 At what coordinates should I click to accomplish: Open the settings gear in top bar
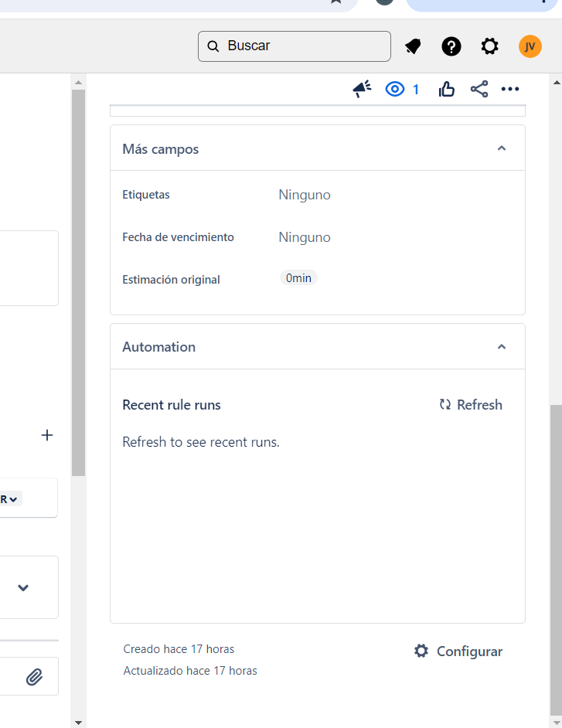[489, 46]
